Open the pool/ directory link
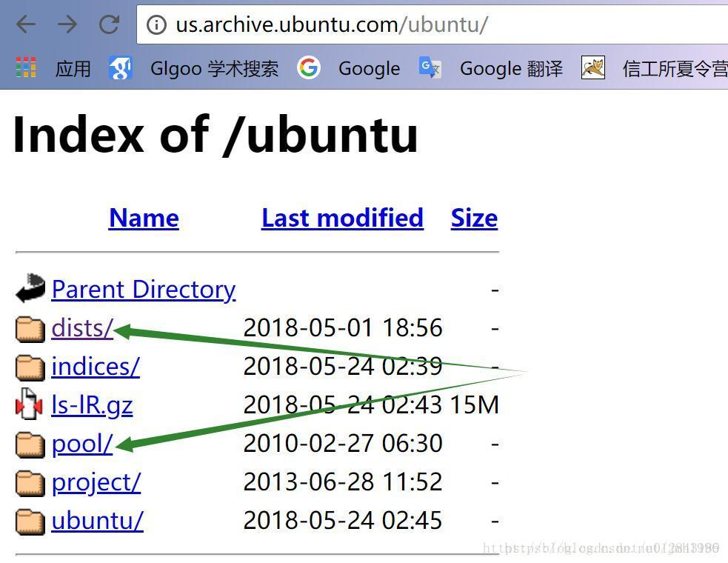This screenshot has width=728, height=563. pos(81,443)
